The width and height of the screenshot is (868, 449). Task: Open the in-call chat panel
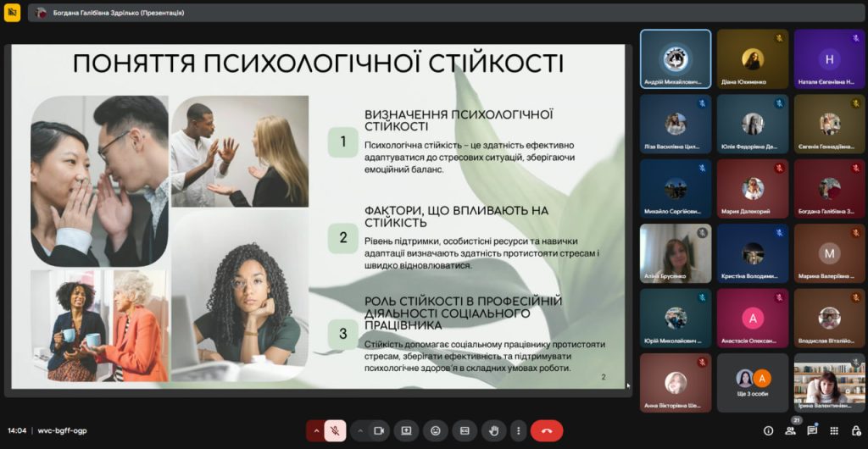click(x=812, y=430)
